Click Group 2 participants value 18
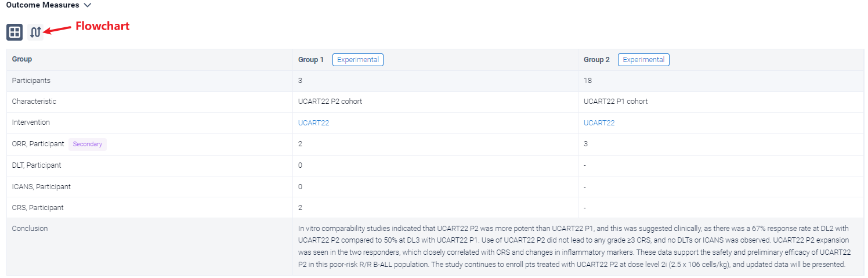The width and height of the screenshot is (868, 278). 587,81
